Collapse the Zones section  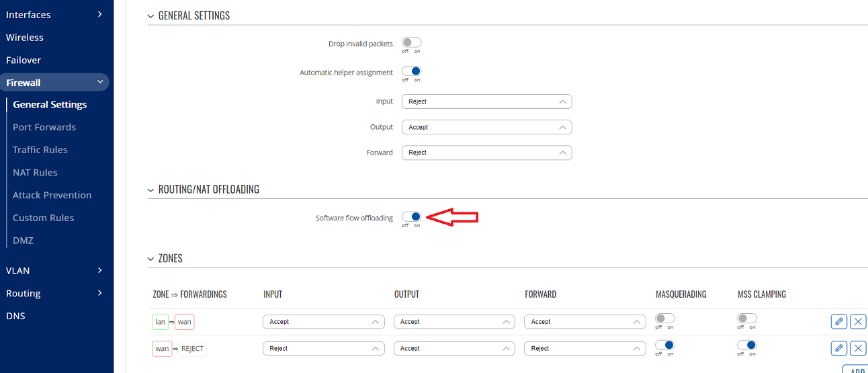150,259
